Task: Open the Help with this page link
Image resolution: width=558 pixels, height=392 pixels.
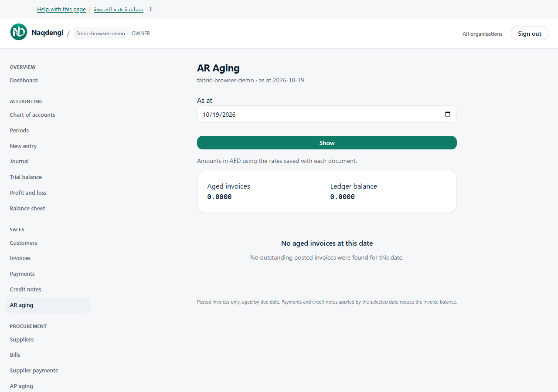Action: coord(61,9)
